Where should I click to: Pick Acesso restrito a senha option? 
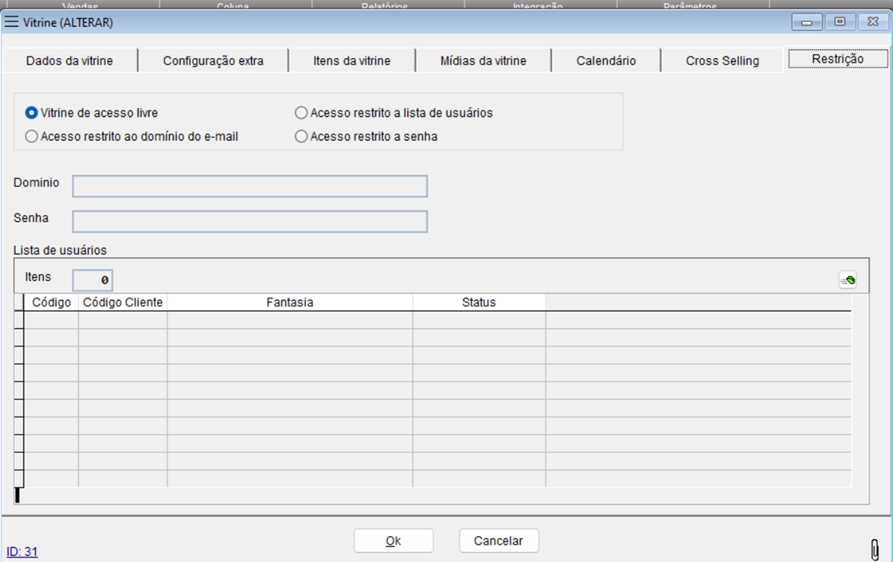[x=301, y=136]
